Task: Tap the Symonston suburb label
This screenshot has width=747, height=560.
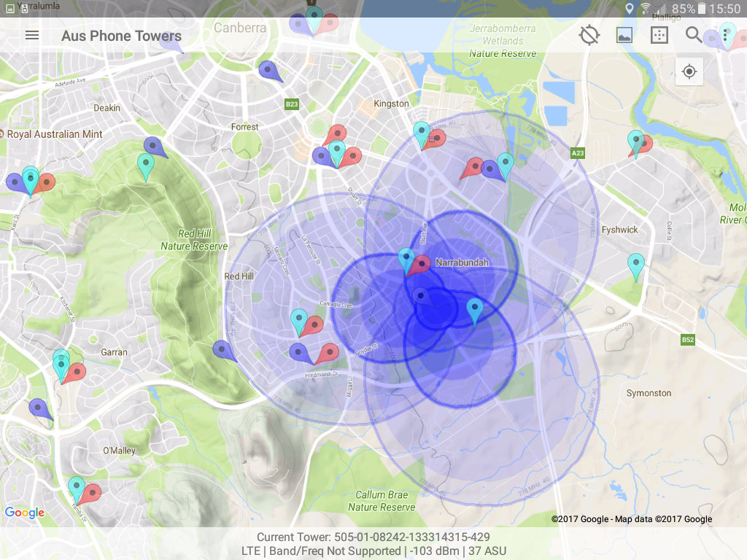Action: pyautogui.click(x=649, y=393)
